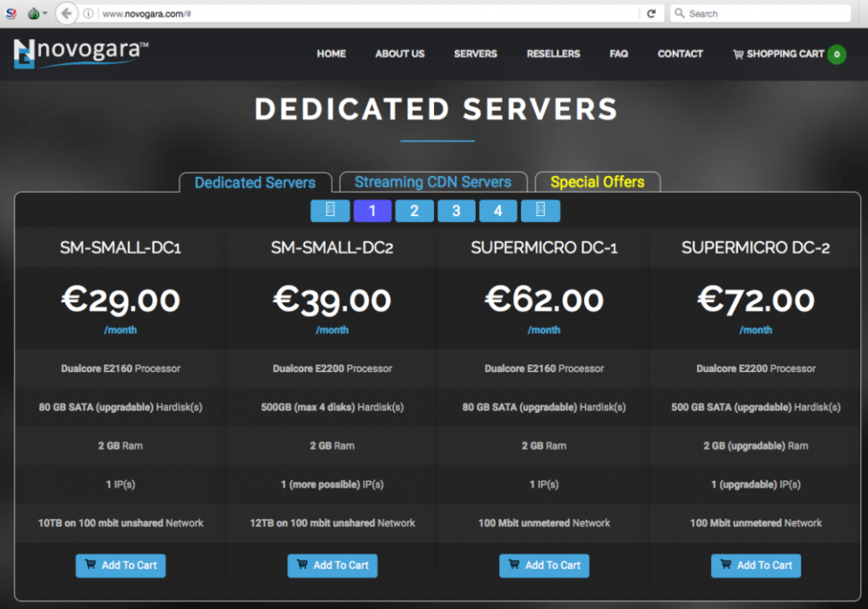The width and height of the screenshot is (868, 609).
Task: Open the CONTACT page
Action: (x=680, y=54)
